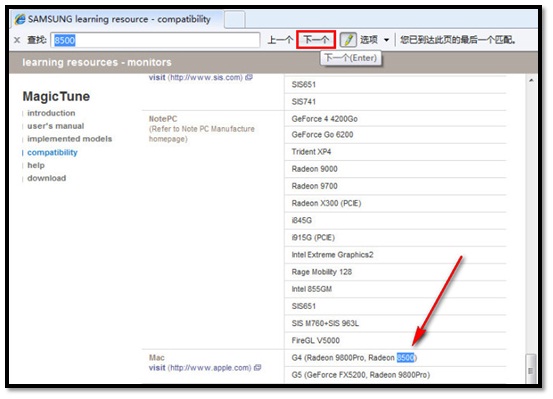Toggle the highlight-all-matches pen icon
Screen dimensions: 553x399
tap(348, 40)
